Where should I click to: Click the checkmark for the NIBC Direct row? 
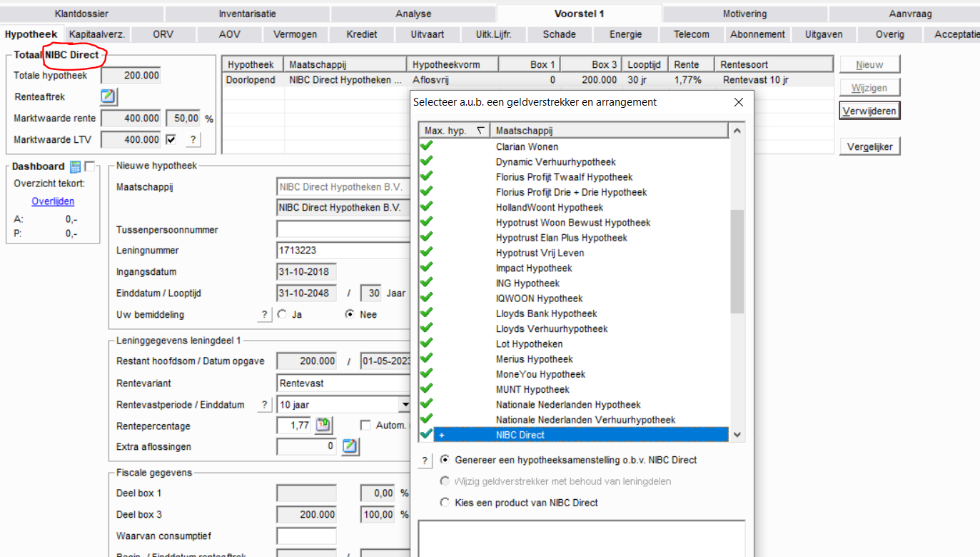427,434
